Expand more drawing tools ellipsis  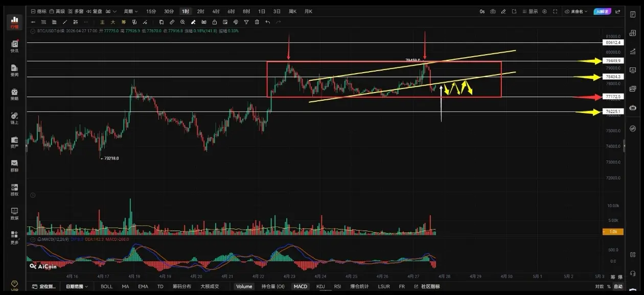[86, 22]
